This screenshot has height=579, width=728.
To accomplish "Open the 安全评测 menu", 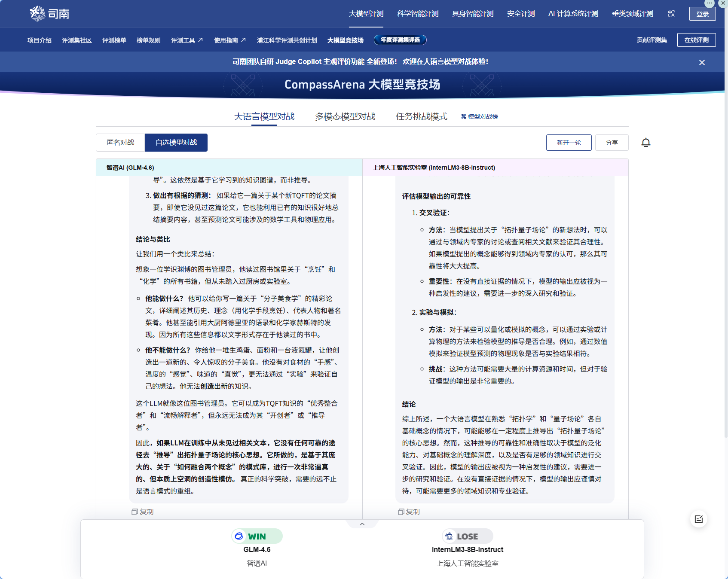I will point(521,14).
